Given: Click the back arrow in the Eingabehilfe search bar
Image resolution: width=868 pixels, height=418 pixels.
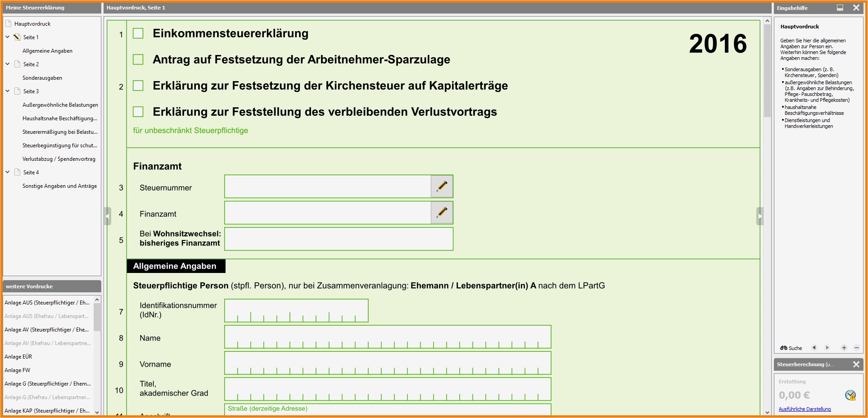Looking at the screenshot, I should [x=814, y=348].
